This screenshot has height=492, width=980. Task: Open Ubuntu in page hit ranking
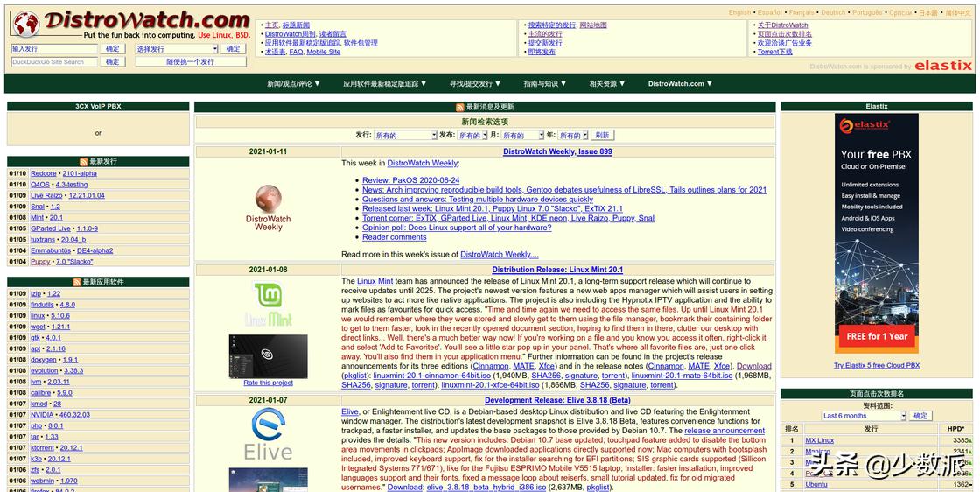click(x=816, y=484)
